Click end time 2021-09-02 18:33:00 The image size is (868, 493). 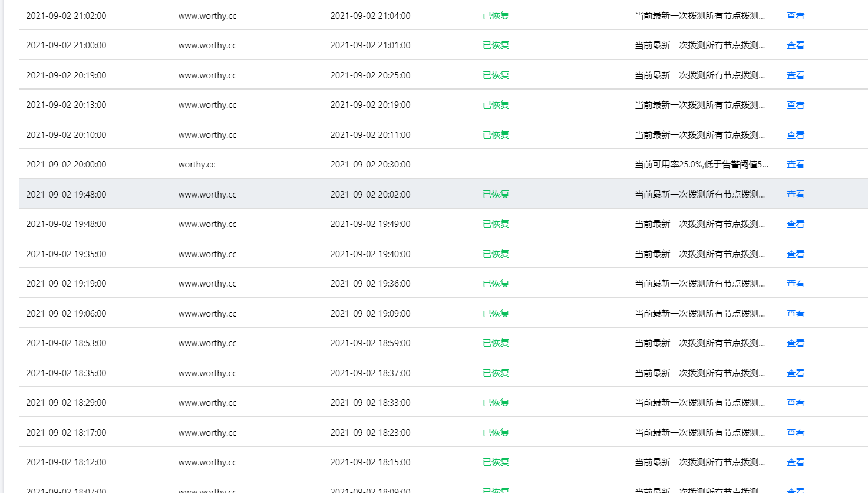click(x=370, y=403)
